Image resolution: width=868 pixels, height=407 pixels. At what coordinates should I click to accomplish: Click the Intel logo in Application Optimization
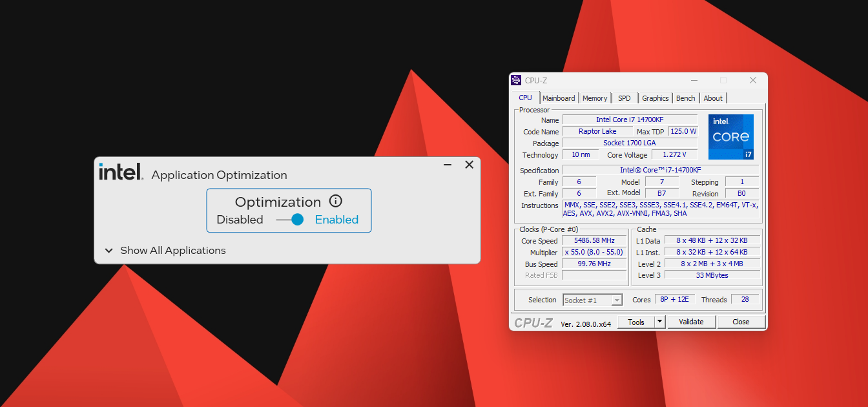[121, 172]
